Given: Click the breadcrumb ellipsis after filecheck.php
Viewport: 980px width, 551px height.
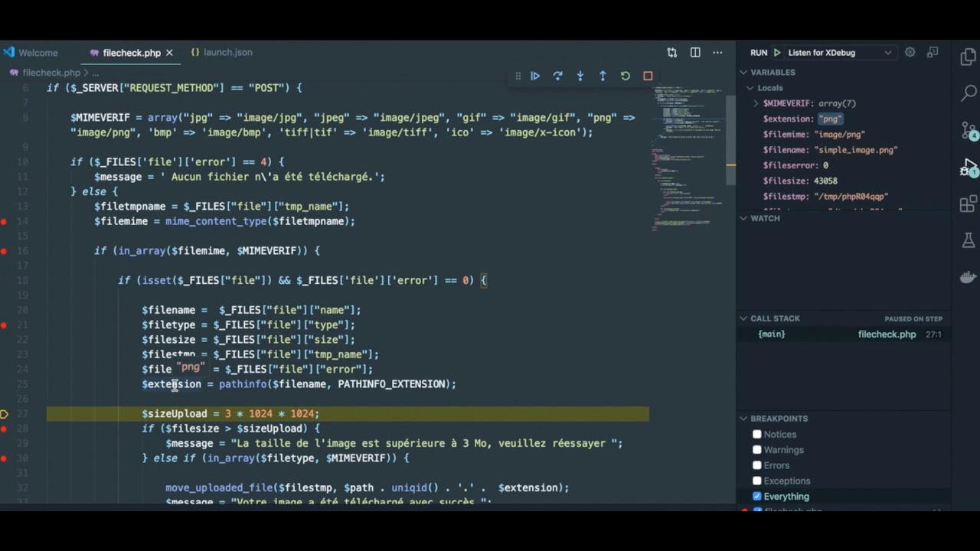Looking at the screenshot, I should pyautogui.click(x=96, y=73).
